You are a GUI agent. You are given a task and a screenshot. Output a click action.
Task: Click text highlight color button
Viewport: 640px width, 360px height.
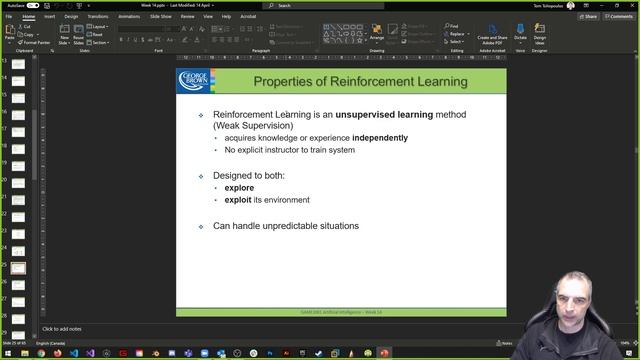point(185,40)
